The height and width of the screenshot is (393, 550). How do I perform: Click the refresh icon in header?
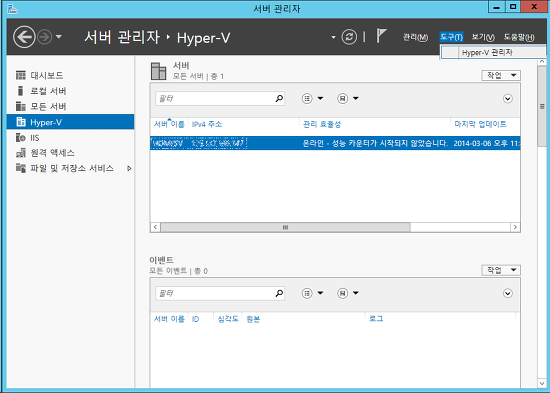(349, 37)
